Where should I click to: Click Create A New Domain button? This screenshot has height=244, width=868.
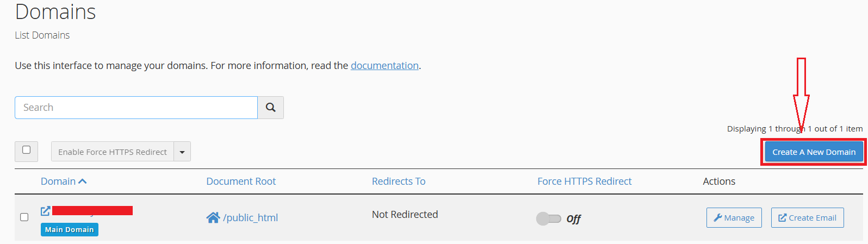pos(814,152)
